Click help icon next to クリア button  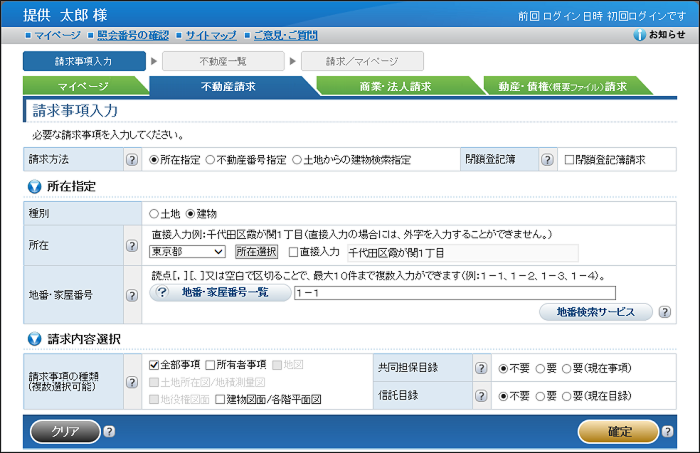pos(109,432)
